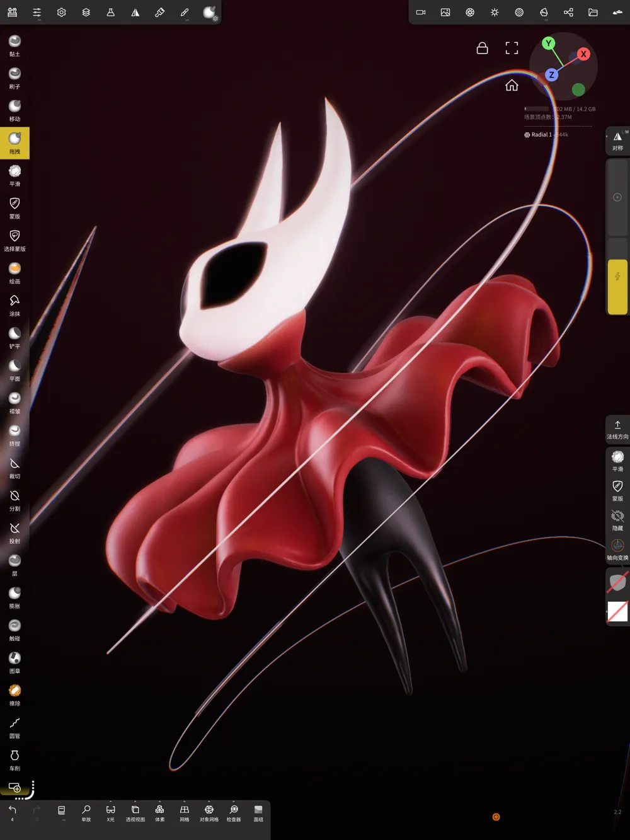Screen dimensions: 630x840
Task: Toggle 隐藏 hide shortcut on right panel
Action: 617,521
